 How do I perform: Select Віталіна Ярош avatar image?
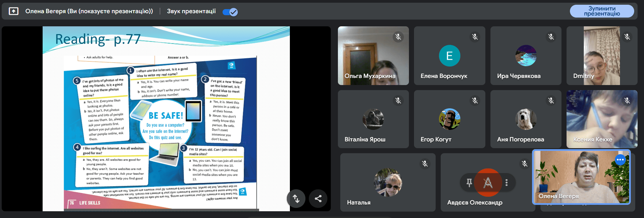coord(373,119)
